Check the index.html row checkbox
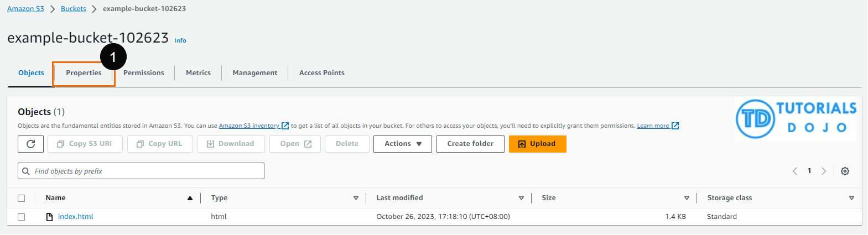This screenshot has height=235, width=868. [22, 217]
